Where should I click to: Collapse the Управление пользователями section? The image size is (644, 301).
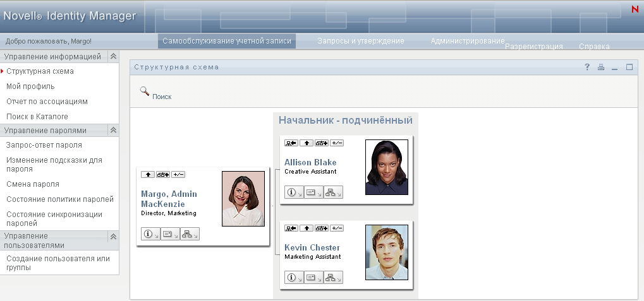[x=113, y=237]
